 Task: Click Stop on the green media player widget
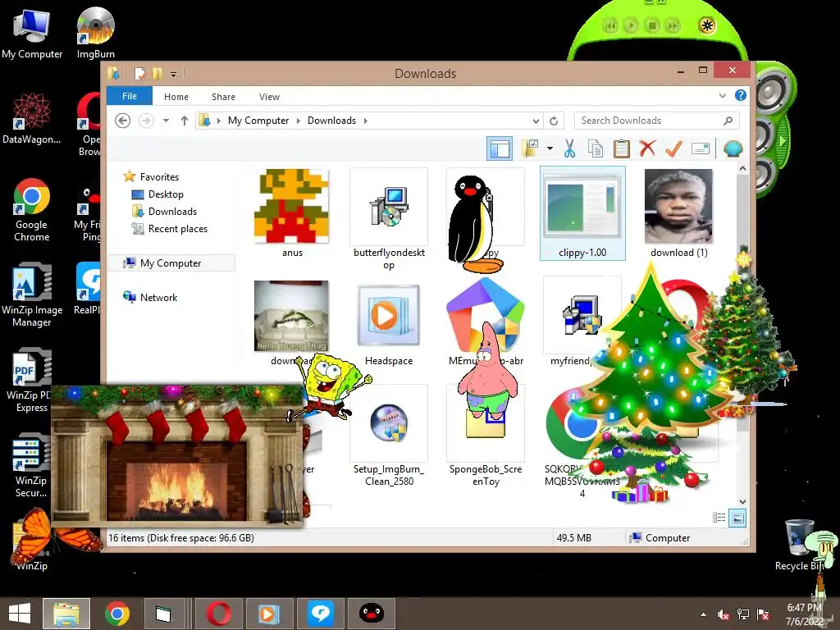(652, 25)
